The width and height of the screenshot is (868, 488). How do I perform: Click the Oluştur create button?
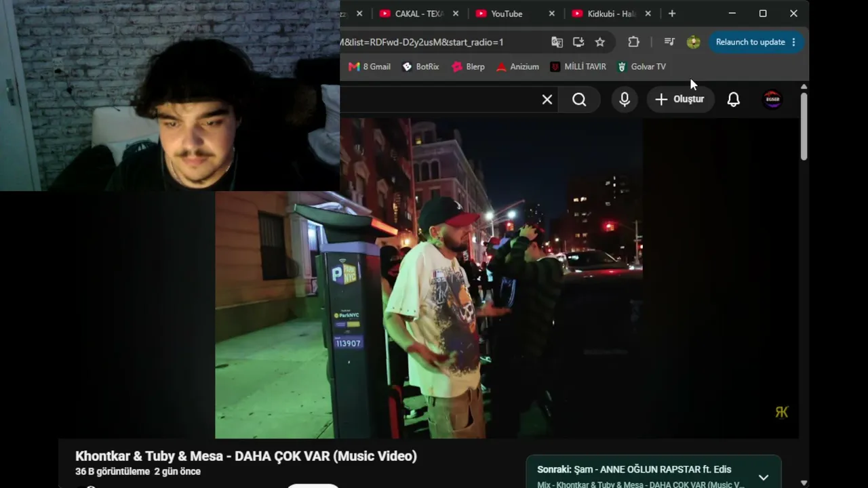[x=679, y=100]
